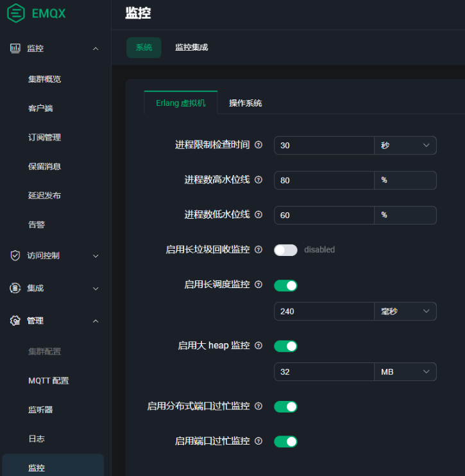Click the 进程数低水位线 input field
Viewport: 465px width, 476px height.
coord(323,215)
